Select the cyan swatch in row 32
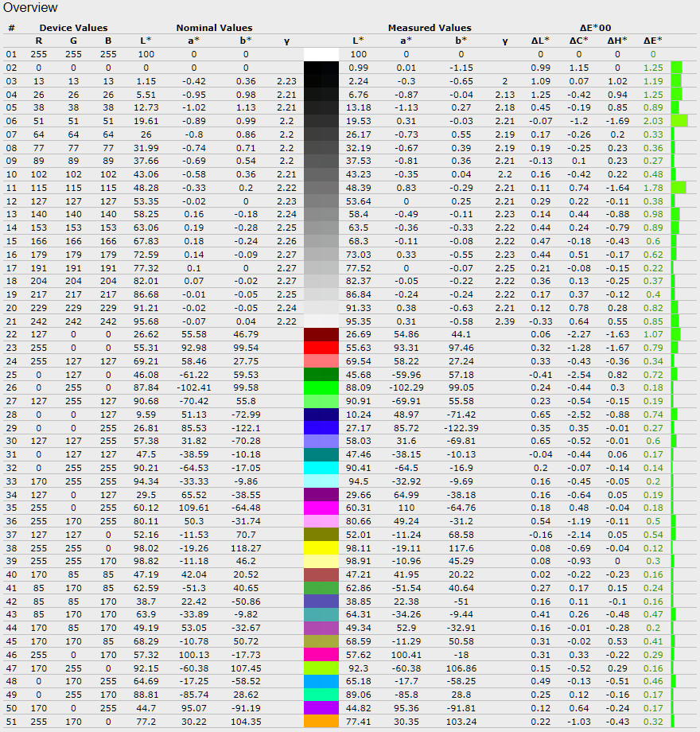 (x=321, y=469)
